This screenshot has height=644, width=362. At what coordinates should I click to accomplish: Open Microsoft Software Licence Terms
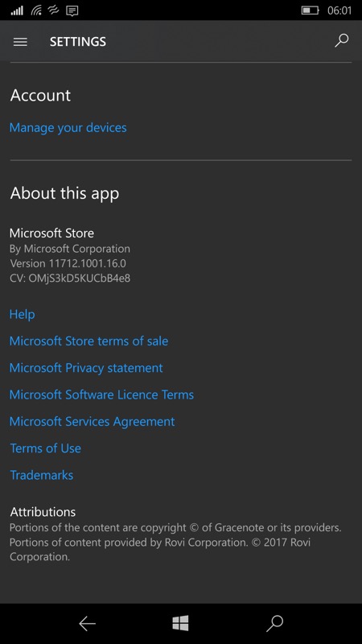(x=102, y=394)
